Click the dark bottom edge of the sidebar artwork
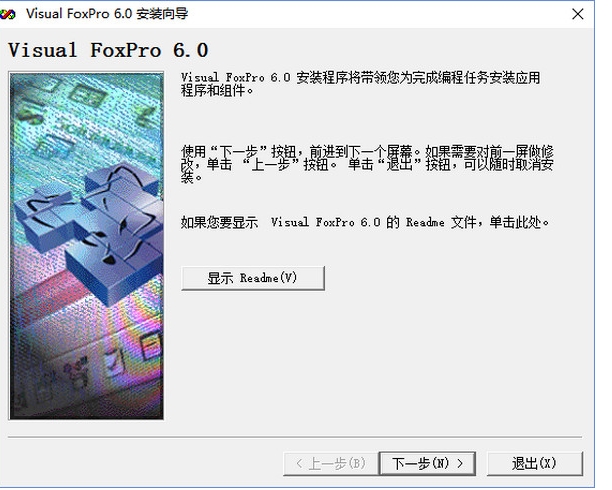 [86, 412]
